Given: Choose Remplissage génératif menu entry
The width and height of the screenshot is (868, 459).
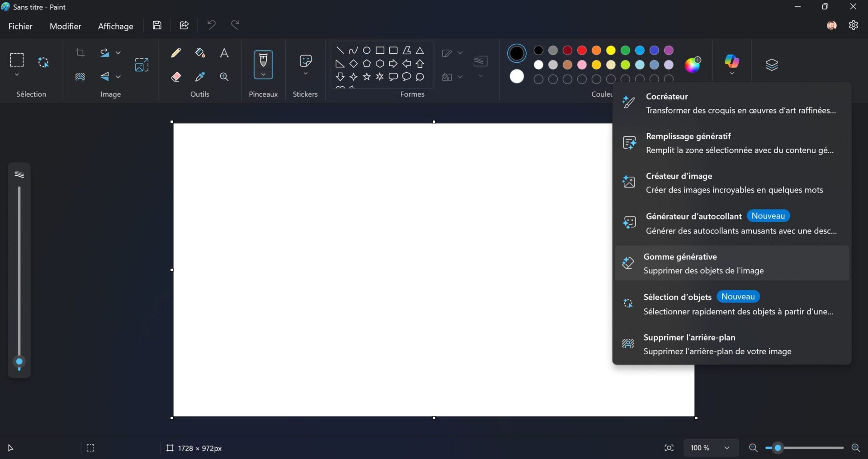Looking at the screenshot, I should tap(732, 143).
